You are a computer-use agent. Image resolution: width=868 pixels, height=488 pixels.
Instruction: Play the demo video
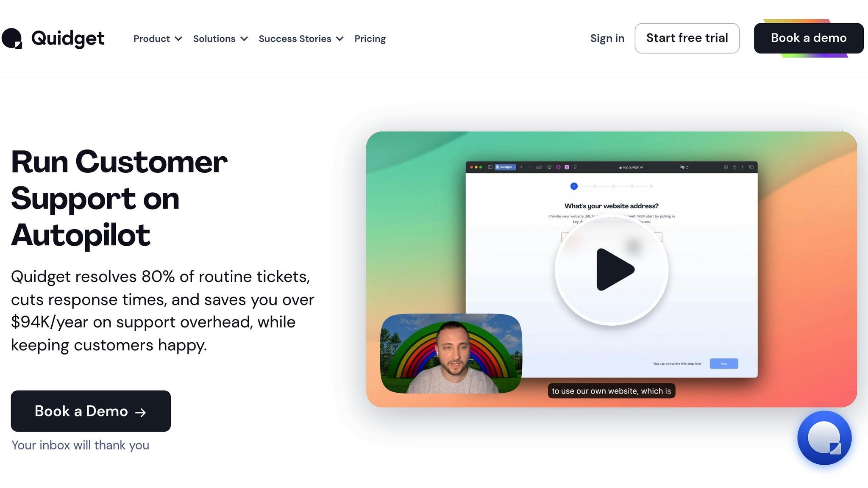[x=612, y=269]
